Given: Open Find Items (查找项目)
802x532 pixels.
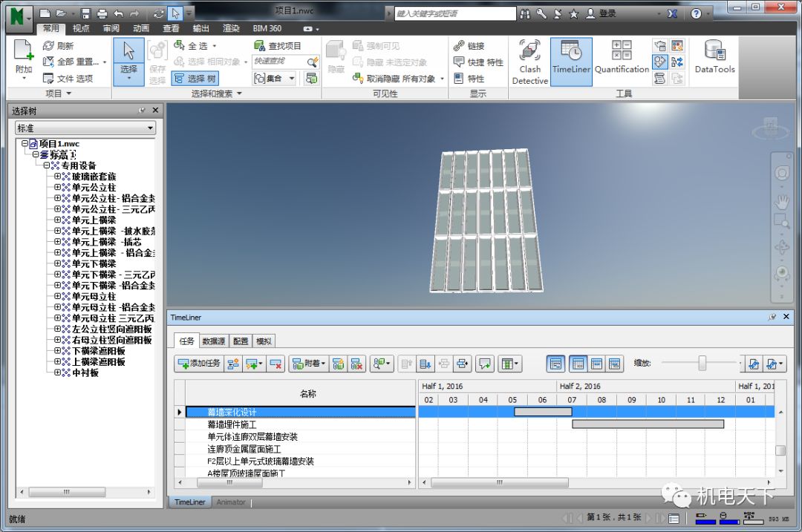Looking at the screenshot, I should click(x=278, y=45).
